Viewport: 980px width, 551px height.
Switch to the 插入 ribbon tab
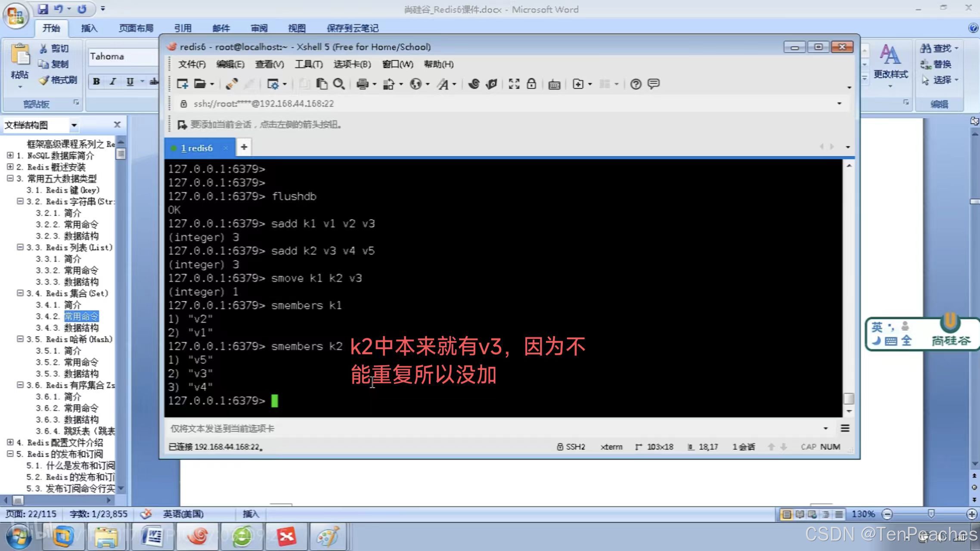pyautogui.click(x=89, y=28)
